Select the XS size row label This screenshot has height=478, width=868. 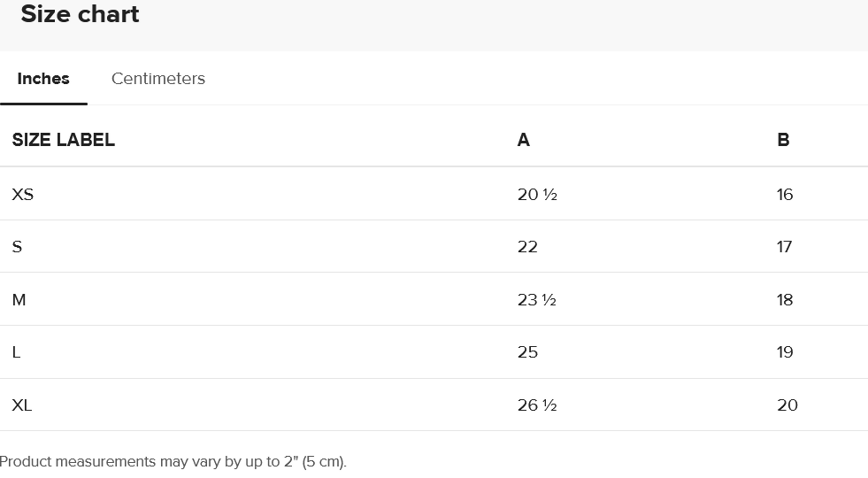point(23,194)
